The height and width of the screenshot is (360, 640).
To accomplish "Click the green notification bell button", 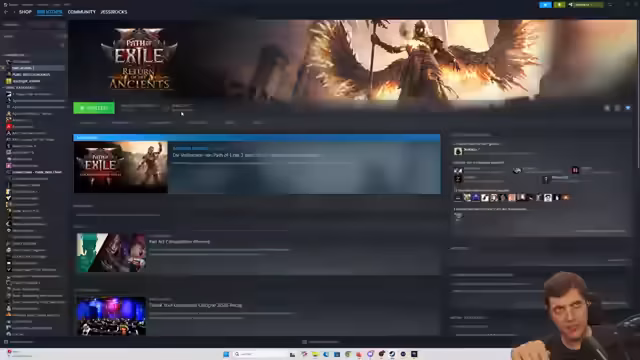I will coord(559,5).
